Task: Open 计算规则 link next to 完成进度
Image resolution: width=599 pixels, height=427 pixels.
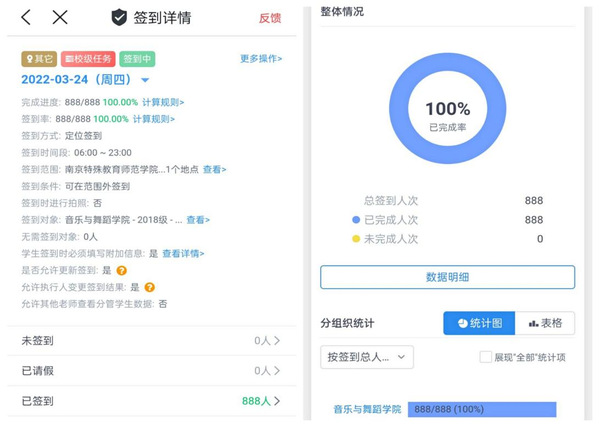Action: [x=163, y=102]
